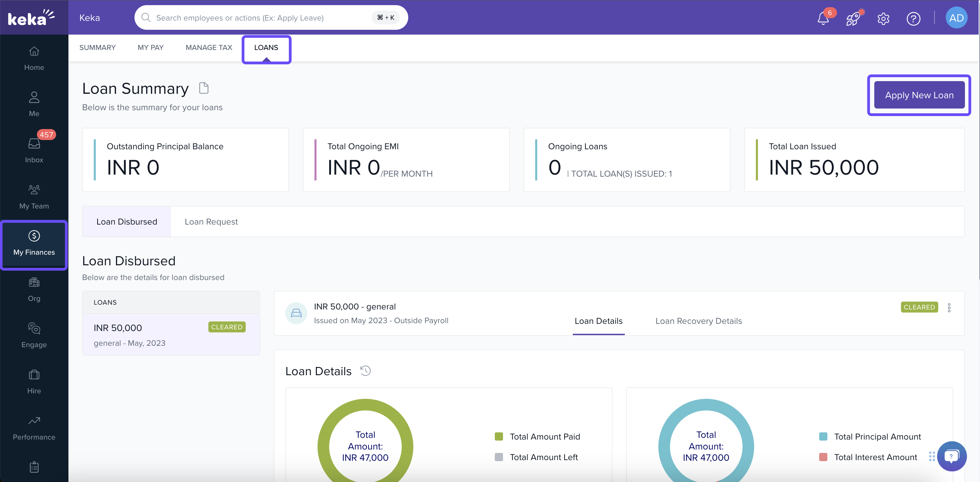The image size is (980, 482).
Task: Open the settings gear icon
Action: point(883,18)
